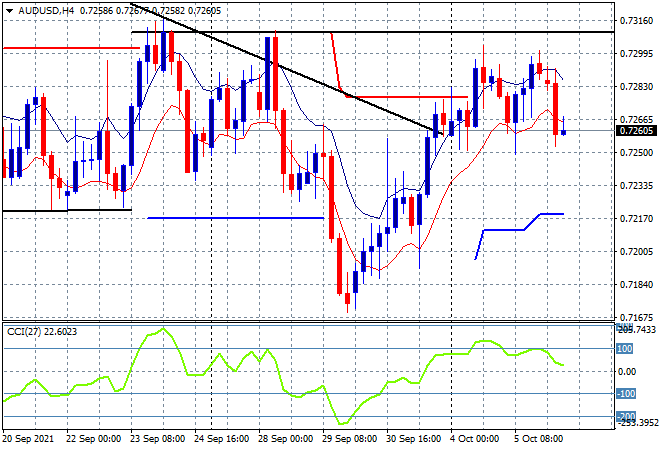
Task: Click the 28 Sep 00:00 time label
Action: pyautogui.click(x=285, y=439)
